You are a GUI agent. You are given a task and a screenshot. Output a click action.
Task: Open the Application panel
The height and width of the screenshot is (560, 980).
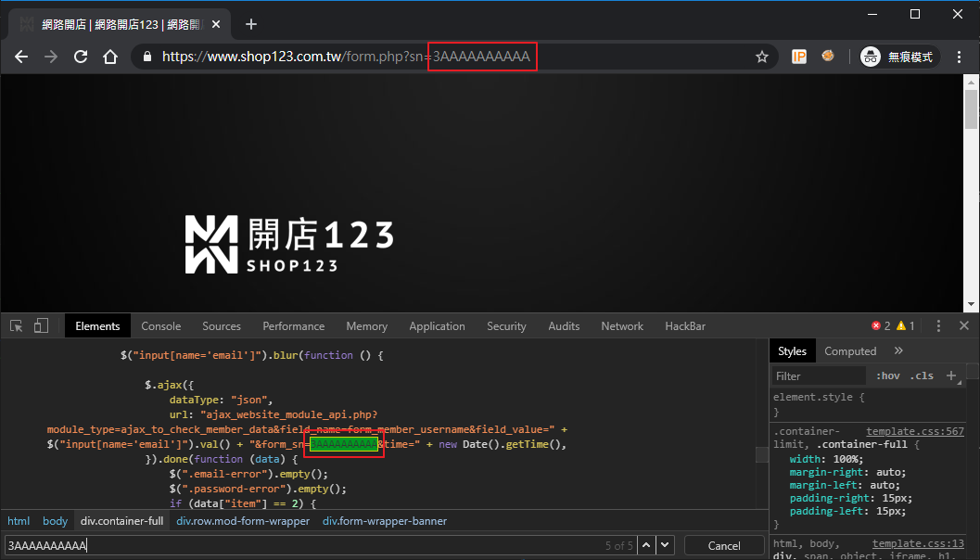click(437, 326)
